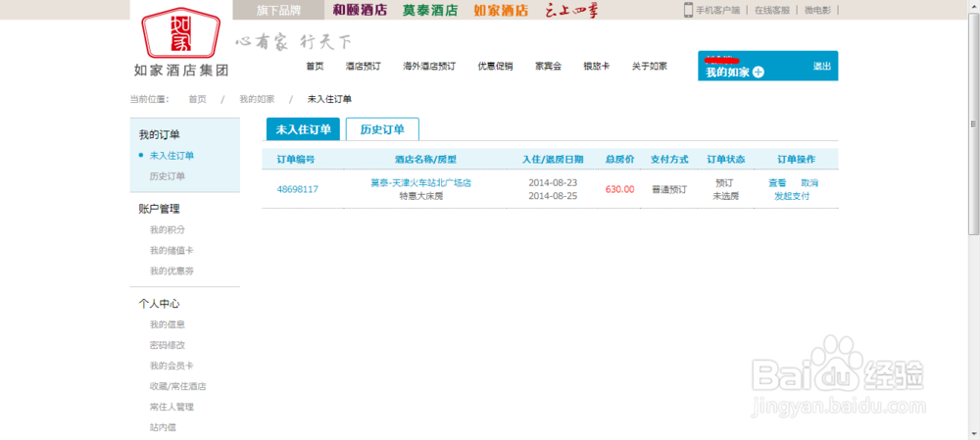Screen dimensions: 980x440
Task: Open 优惠促销 navigation item
Action: tap(496, 66)
